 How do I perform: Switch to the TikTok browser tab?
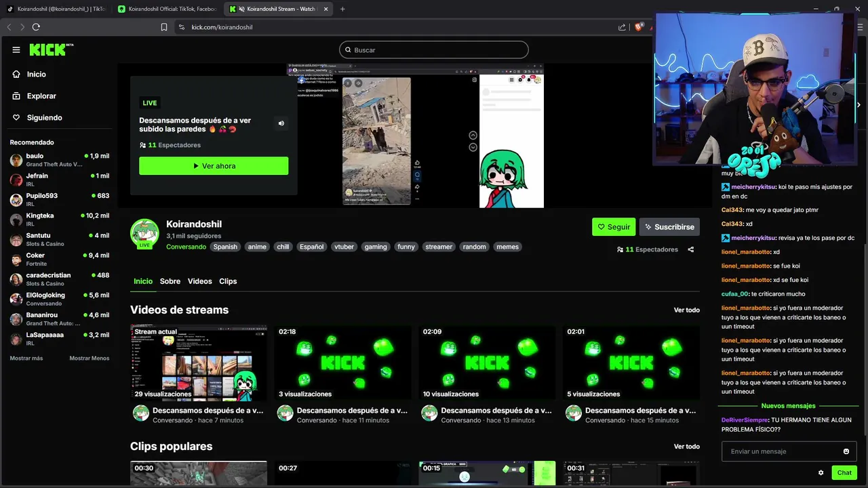(x=55, y=9)
